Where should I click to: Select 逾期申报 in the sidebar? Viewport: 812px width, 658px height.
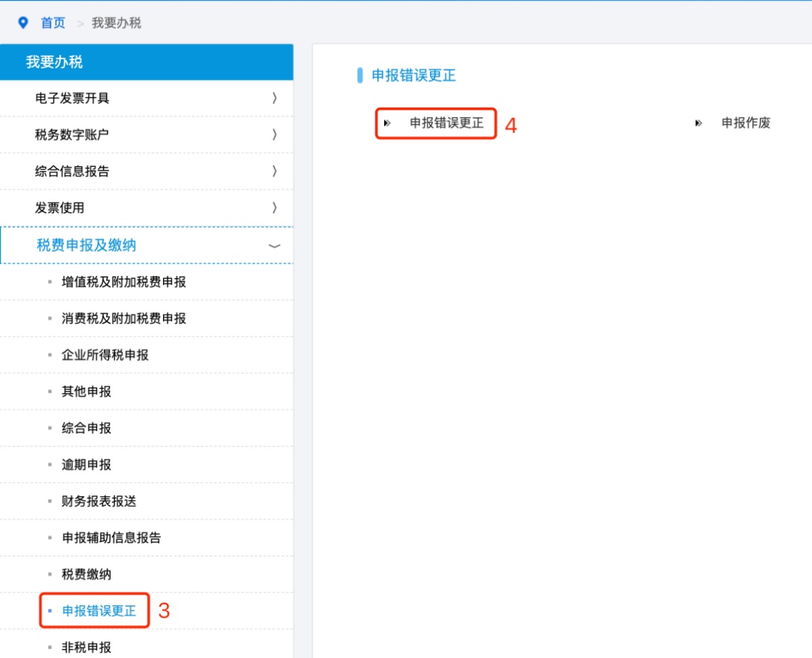(x=87, y=464)
